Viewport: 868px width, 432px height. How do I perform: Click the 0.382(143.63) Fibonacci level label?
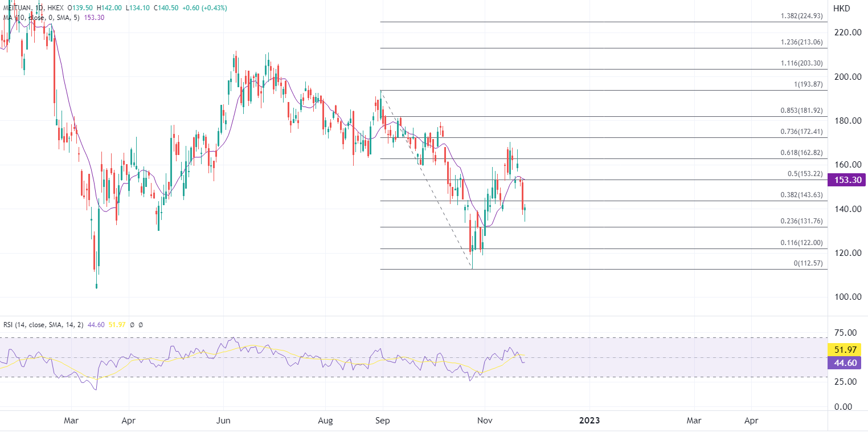802,195
